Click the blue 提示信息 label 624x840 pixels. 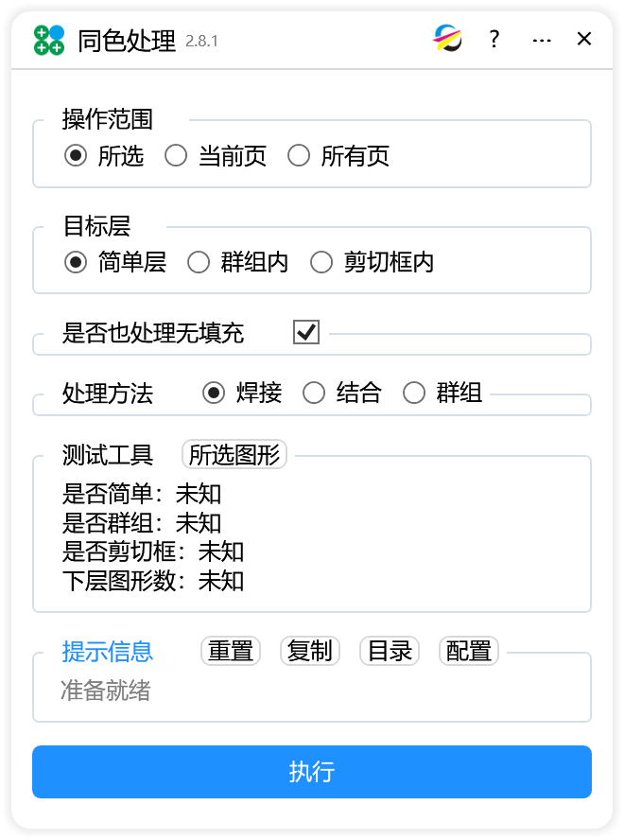(x=108, y=651)
